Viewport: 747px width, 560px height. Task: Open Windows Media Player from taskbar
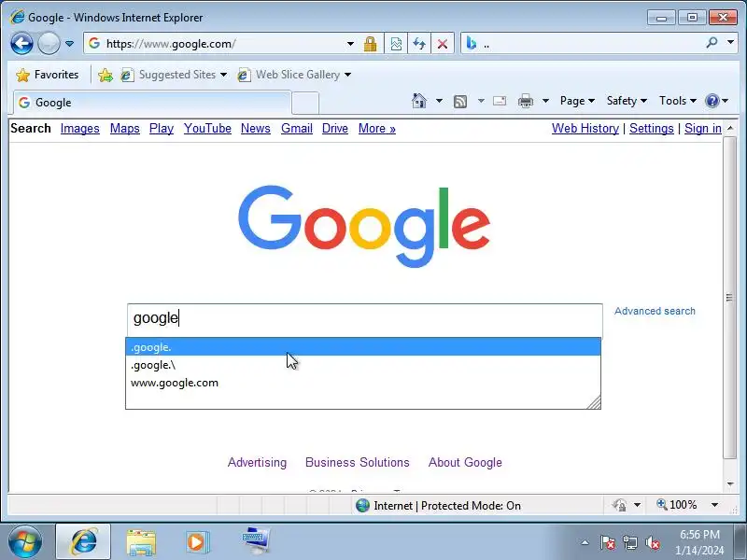point(196,542)
